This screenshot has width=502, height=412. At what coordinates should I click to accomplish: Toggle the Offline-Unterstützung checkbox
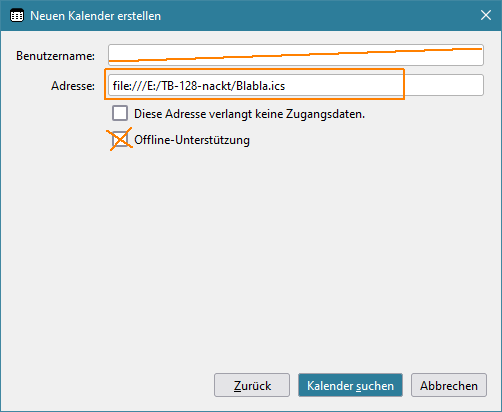tap(120, 139)
